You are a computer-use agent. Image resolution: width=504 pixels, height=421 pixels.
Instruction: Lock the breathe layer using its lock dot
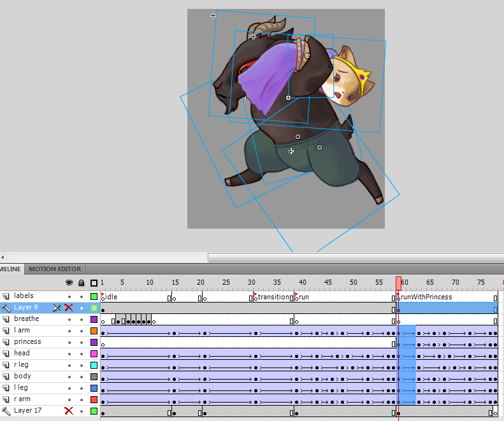82,320
